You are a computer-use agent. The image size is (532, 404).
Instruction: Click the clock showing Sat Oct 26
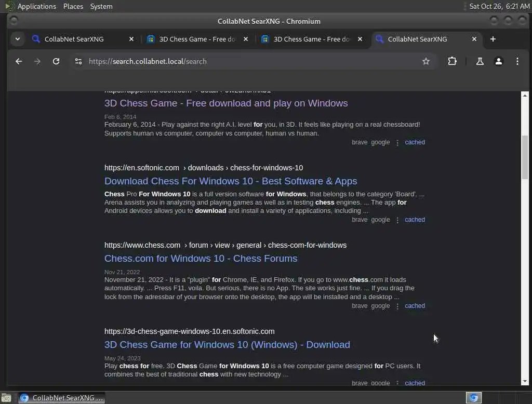[x=499, y=6]
